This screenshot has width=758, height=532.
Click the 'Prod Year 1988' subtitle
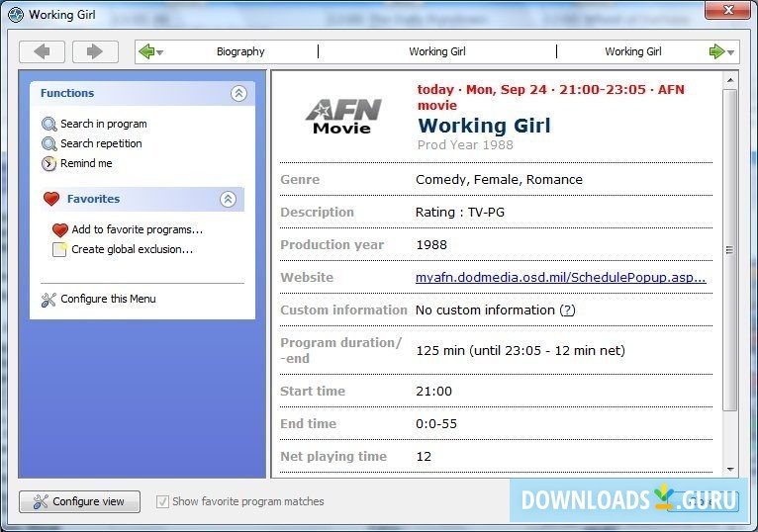[465, 145]
